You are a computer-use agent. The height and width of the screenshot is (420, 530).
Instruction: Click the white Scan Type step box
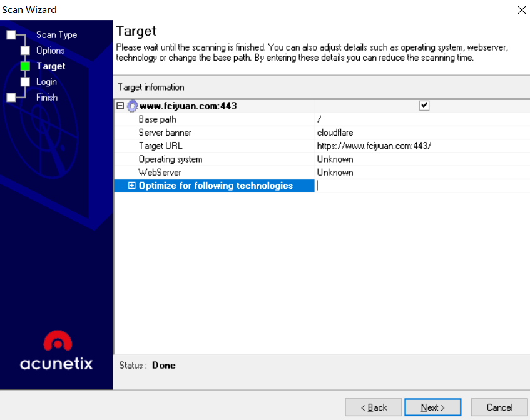click(11, 35)
